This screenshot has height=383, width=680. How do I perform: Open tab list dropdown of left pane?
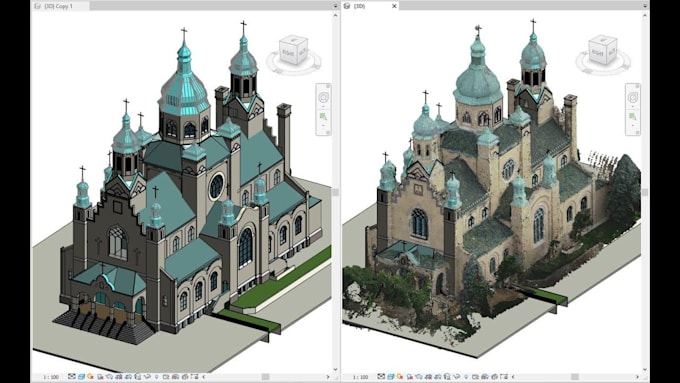(335, 6)
